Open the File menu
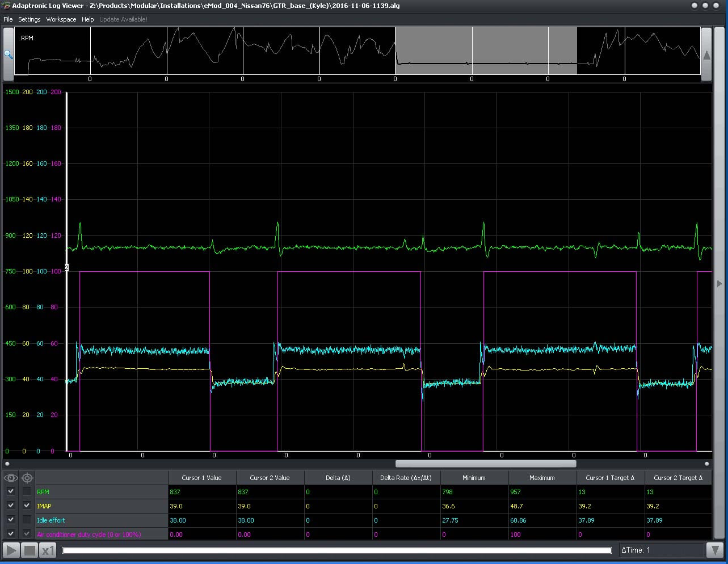 [x=8, y=19]
